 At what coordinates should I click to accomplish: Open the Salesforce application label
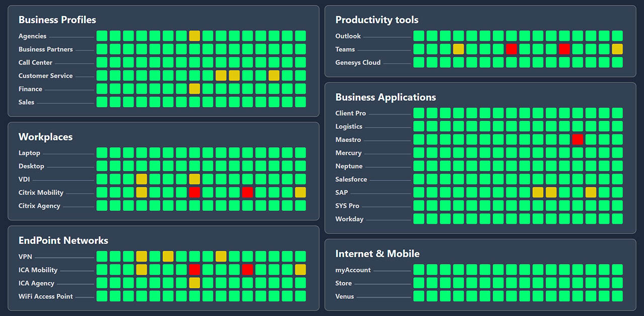click(x=351, y=179)
